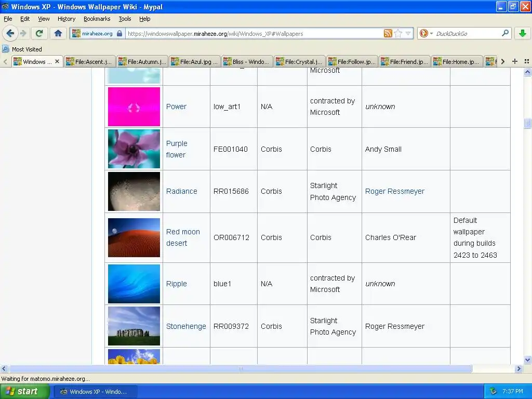Click the Charles O'Rear cell text
The width and height of the screenshot is (532, 399).
click(x=391, y=237)
